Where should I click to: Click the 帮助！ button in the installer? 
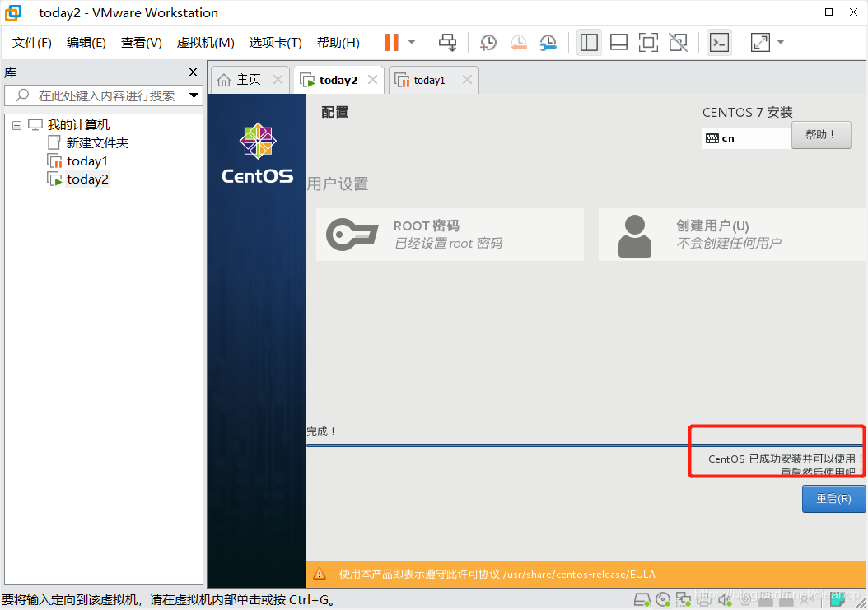pos(821,135)
